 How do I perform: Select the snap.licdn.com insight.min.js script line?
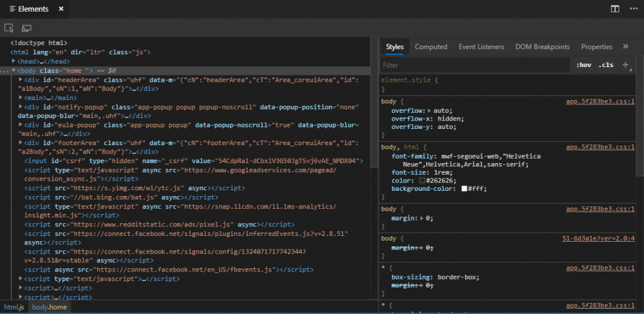point(181,210)
